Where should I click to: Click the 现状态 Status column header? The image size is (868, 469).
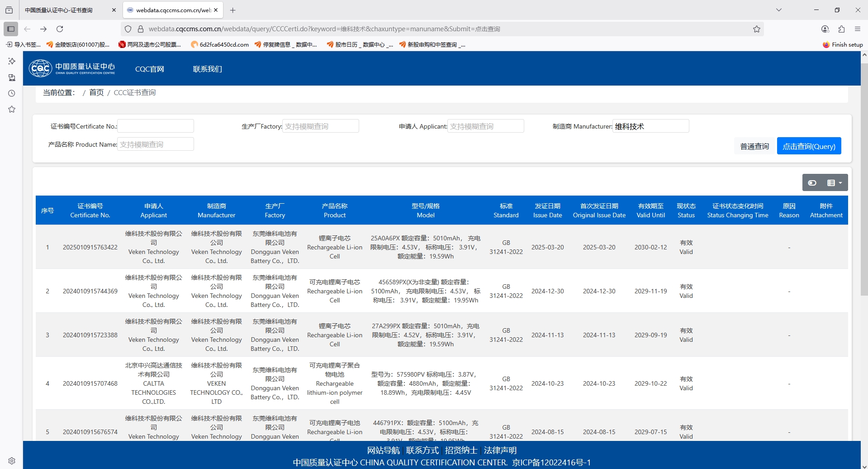(x=686, y=211)
